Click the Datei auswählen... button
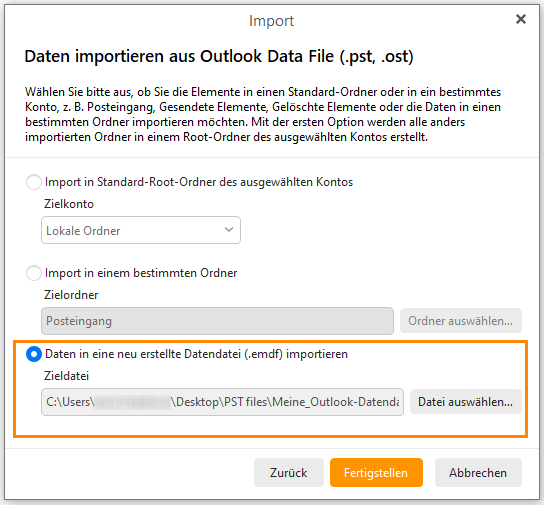Viewport: 544px width, 505px height. [x=466, y=402]
